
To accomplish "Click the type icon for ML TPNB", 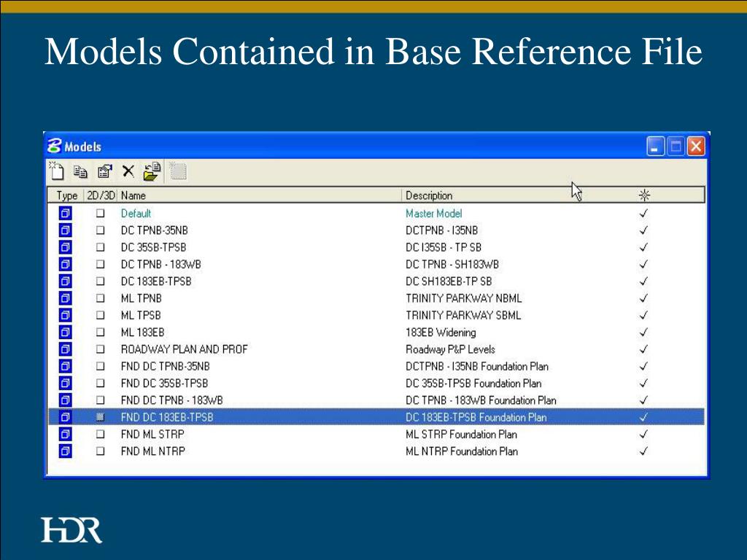I will [x=65, y=298].
